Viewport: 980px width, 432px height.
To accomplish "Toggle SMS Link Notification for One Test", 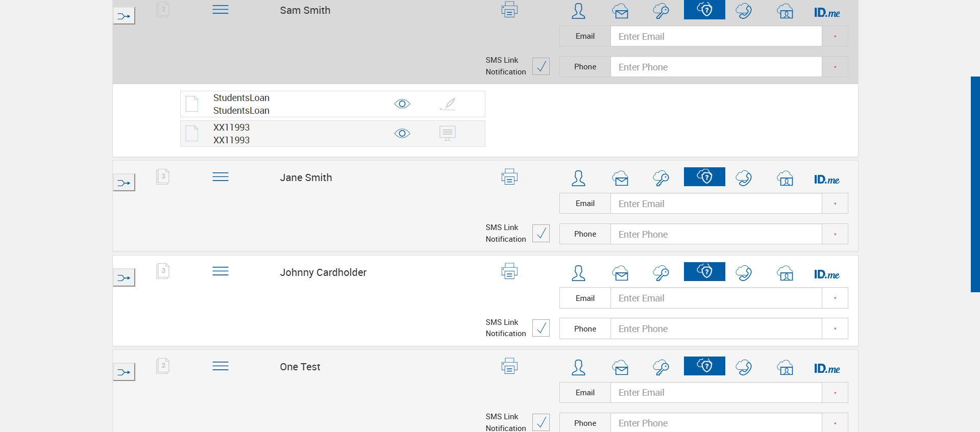I will point(541,422).
